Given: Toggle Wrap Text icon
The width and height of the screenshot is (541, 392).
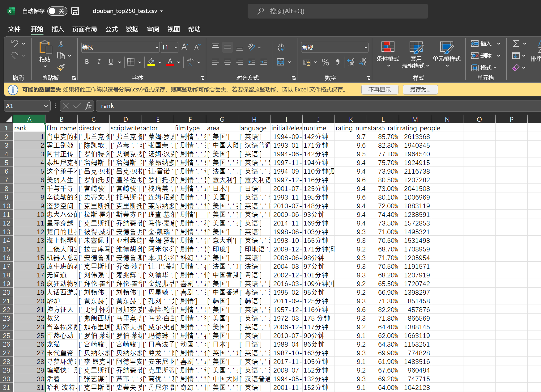Looking at the screenshot, I should [x=281, y=47].
